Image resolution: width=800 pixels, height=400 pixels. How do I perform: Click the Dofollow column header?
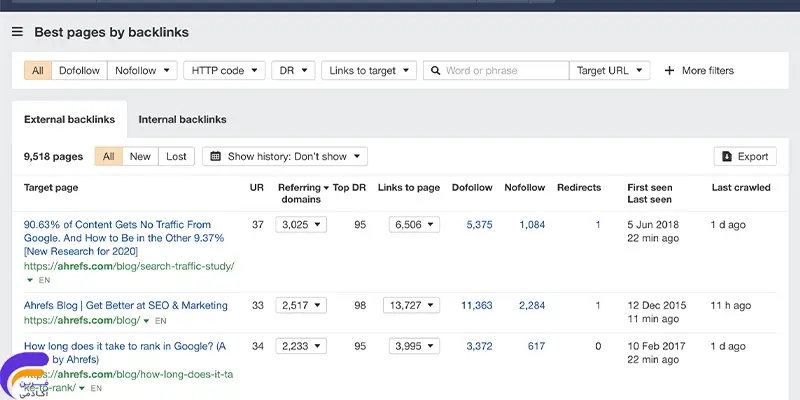coord(472,188)
